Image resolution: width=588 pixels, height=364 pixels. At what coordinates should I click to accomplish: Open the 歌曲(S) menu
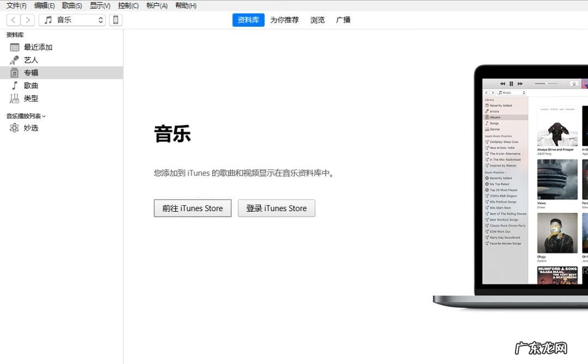point(72,5)
